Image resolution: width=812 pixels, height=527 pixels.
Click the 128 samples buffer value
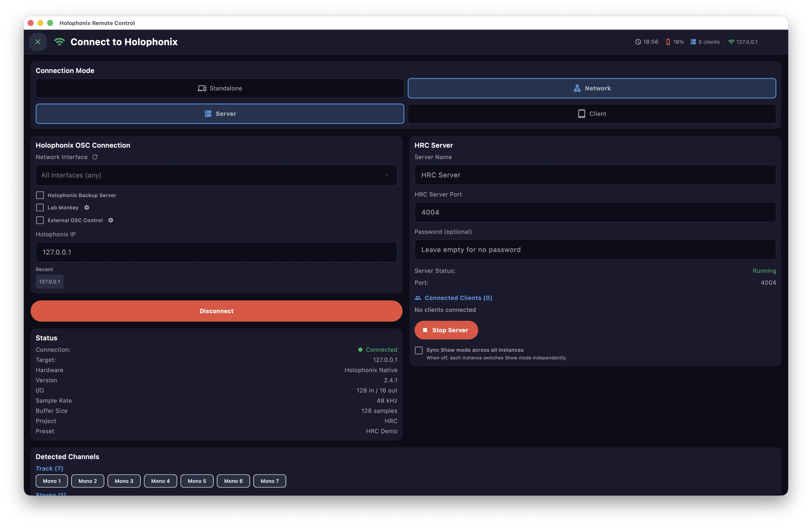coord(379,411)
